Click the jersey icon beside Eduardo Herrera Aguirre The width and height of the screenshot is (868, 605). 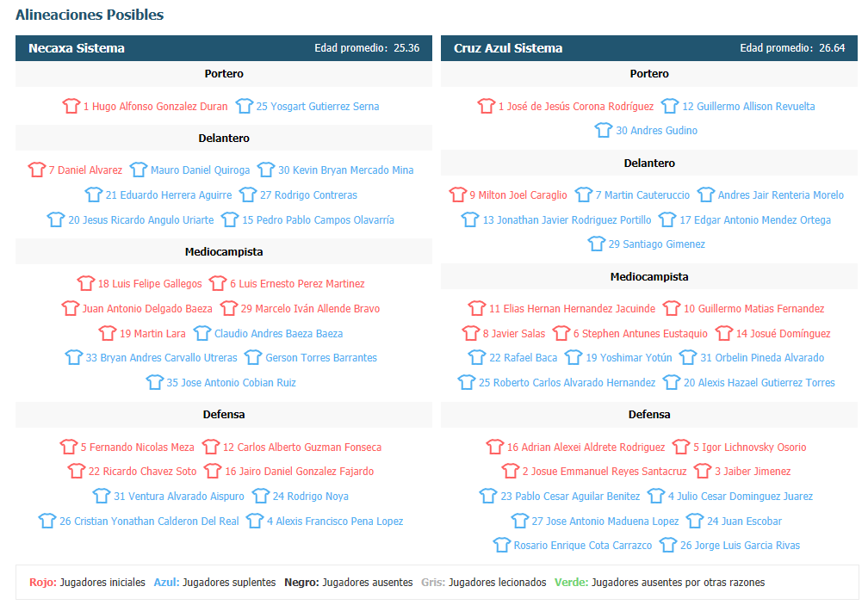[94, 194]
